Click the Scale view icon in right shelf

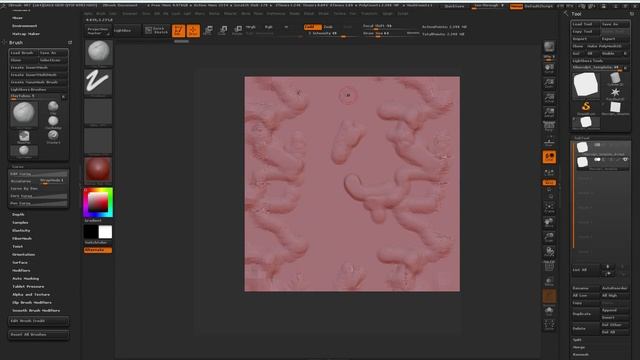[549, 237]
